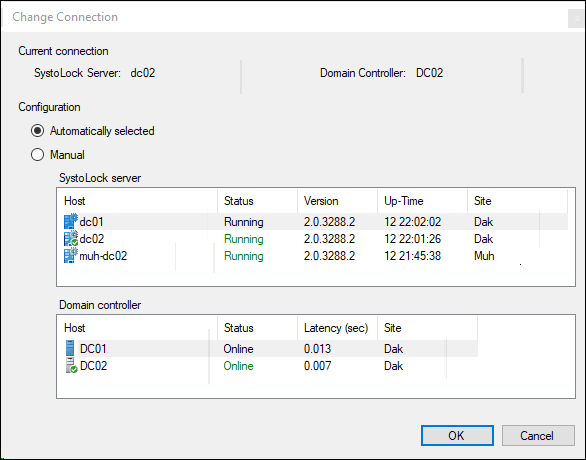
Task: Confirm with the OK button
Action: [x=457, y=435]
